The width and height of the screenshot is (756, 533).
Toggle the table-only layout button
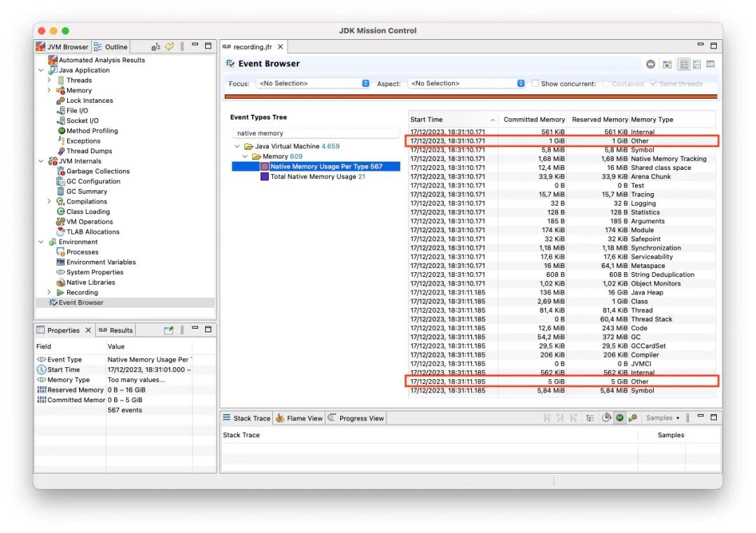710,64
